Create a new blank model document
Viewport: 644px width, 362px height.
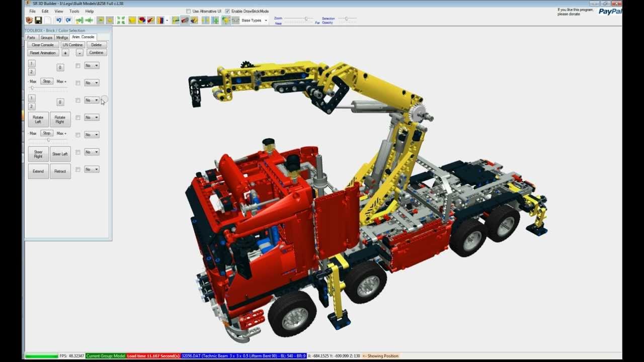(48, 20)
